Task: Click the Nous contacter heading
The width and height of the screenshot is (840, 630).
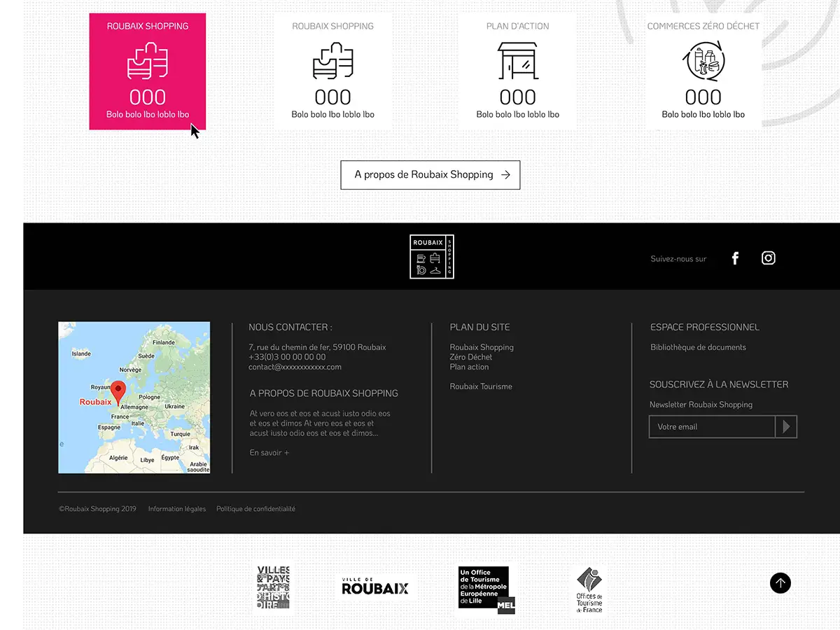Action: 290,327
